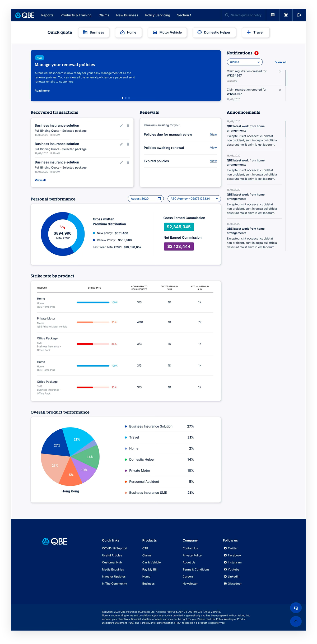Open the Policy Servicing menu
The width and height of the screenshot is (317, 644).
157,15
